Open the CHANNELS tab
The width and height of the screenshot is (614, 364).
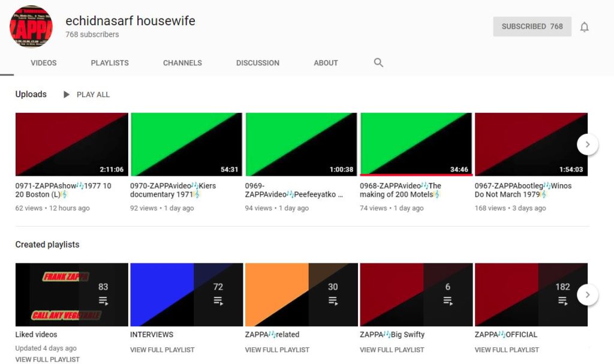point(182,63)
